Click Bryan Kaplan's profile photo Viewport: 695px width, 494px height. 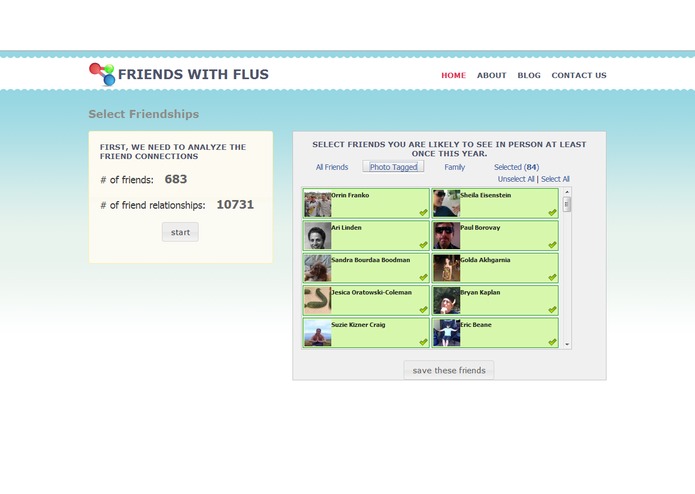click(x=446, y=300)
